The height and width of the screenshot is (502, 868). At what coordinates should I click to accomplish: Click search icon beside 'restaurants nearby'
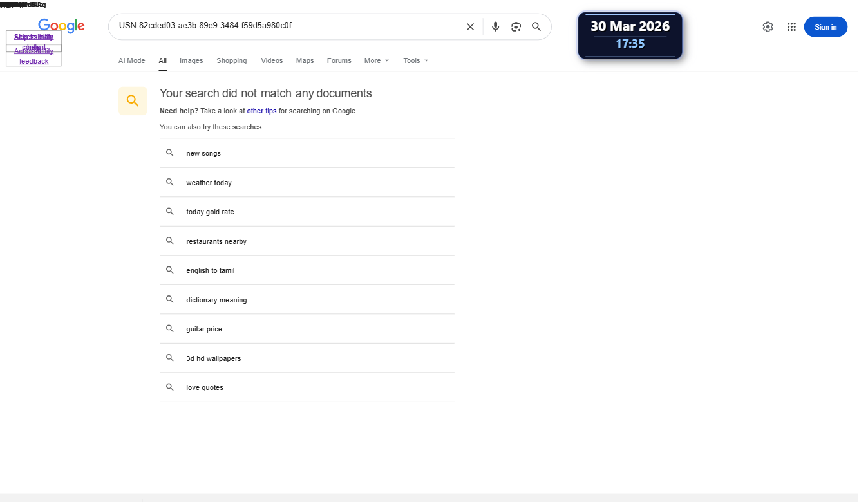point(170,241)
